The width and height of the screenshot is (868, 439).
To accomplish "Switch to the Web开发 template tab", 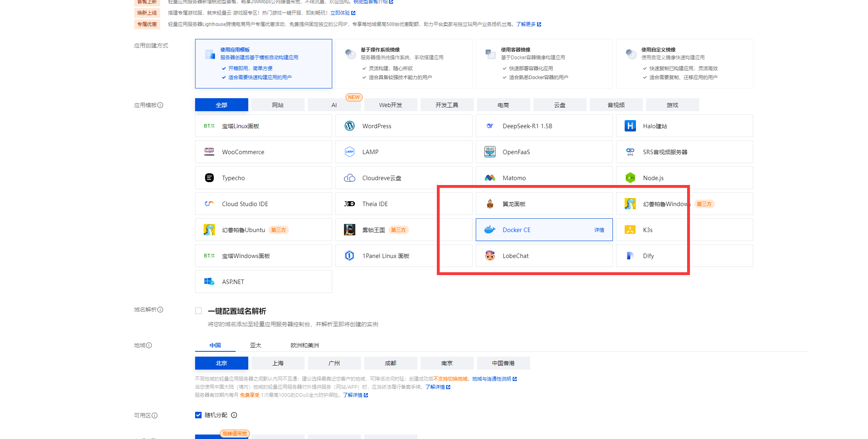I will point(391,105).
